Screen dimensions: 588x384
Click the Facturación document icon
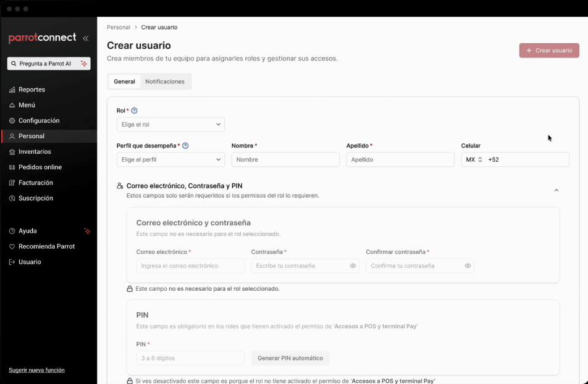[12, 182]
